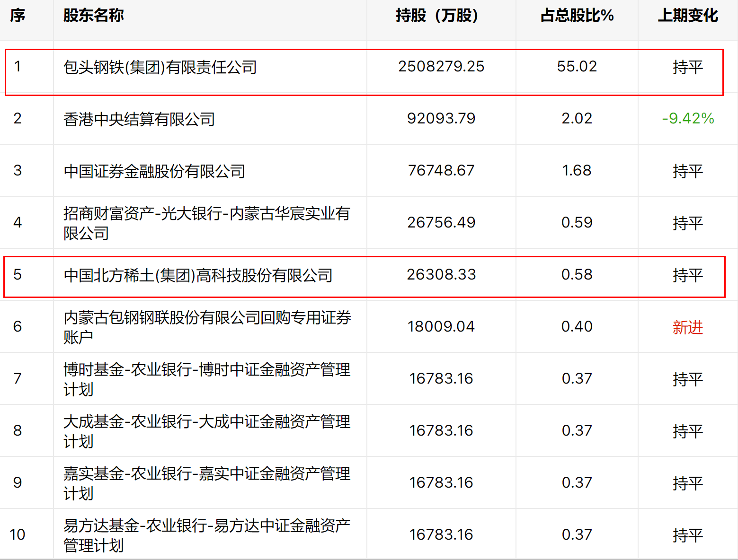This screenshot has height=560, width=738.
Task: Click 持平 in the 易方达基金 row
Action: pyautogui.click(x=688, y=535)
